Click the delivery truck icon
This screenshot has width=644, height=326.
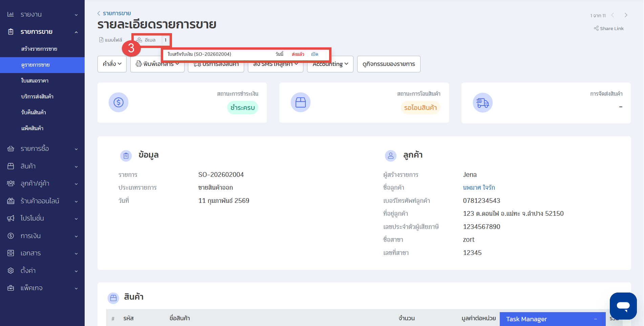pos(482,102)
